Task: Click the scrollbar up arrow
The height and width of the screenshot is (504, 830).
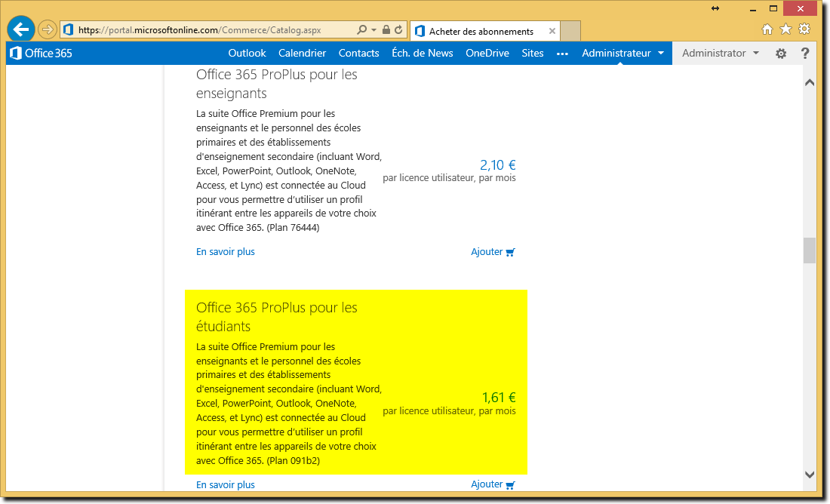Action: [810, 82]
